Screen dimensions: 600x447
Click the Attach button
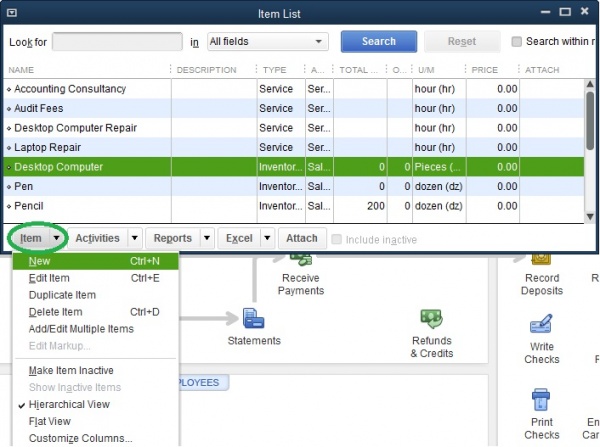coord(302,238)
